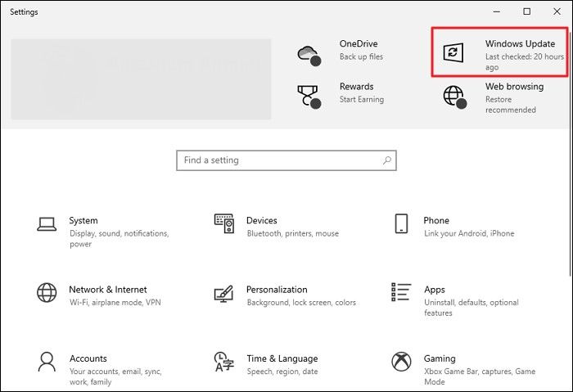
Task: Focus the Find a setting search box
Action: tap(278, 160)
